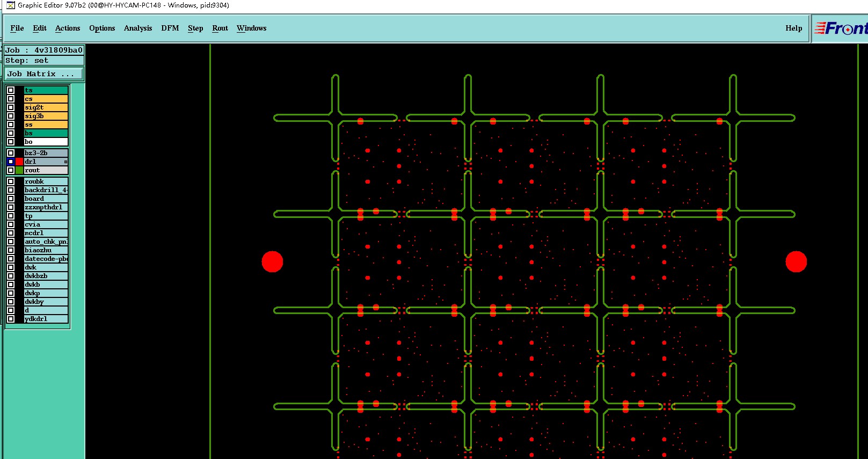Click the red drl color swatch
Screen dimensions: 868x459
pyautogui.click(x=19, y=162)
